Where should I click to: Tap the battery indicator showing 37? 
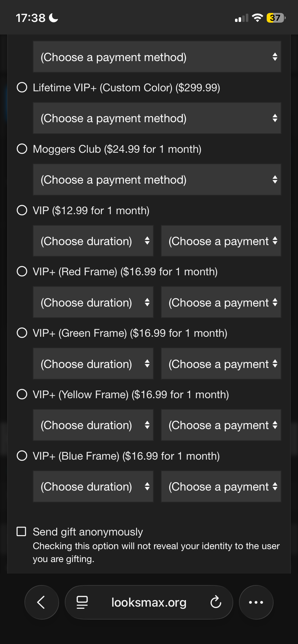(276, 18)
